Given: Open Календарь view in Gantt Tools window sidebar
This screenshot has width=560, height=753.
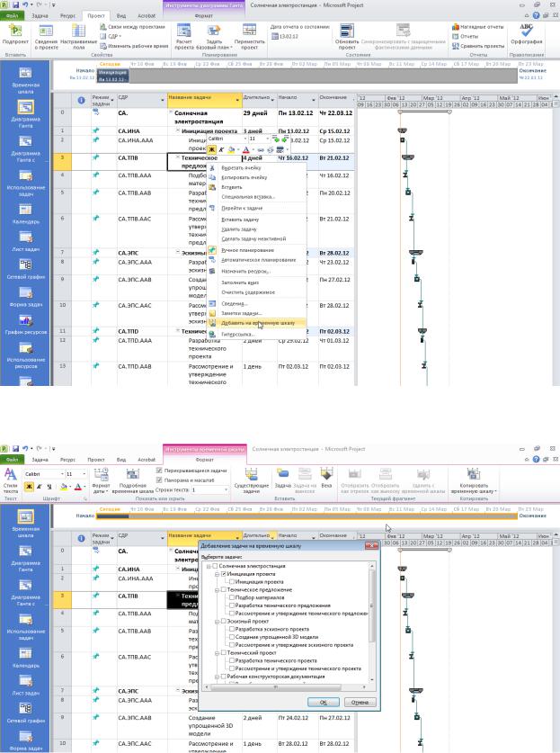Looking at the screenshot, I should tap(26, 214).
